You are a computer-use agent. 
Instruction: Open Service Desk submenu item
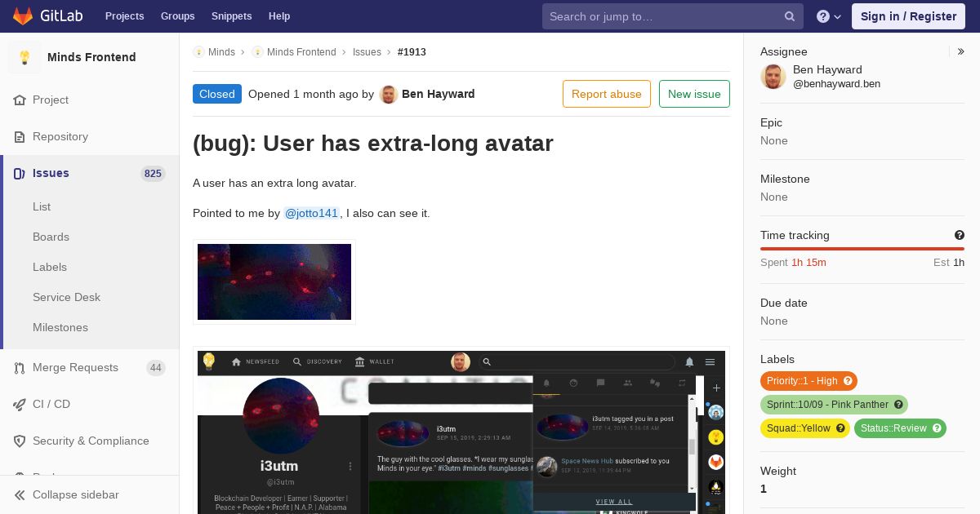pos(66,297)
